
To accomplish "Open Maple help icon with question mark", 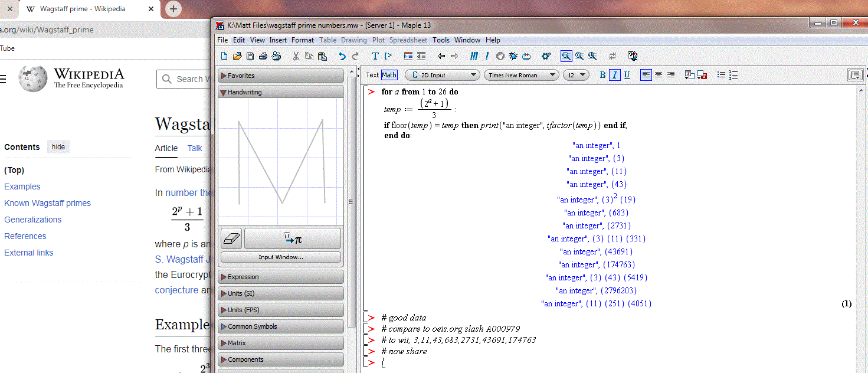I will coord(633,56).
